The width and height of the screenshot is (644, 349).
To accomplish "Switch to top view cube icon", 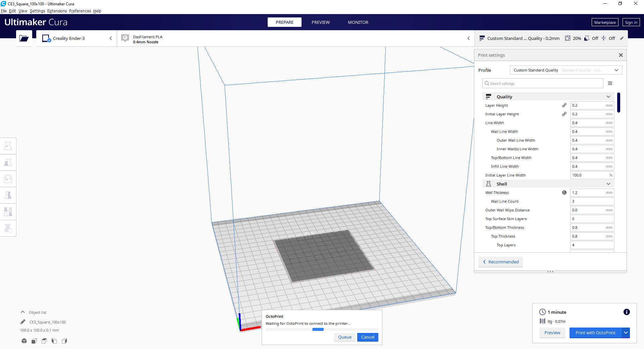I will coord(44,341).
